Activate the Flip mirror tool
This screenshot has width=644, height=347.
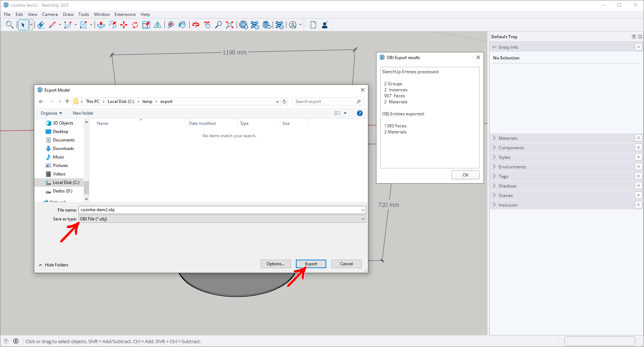(x=158, y=25)
